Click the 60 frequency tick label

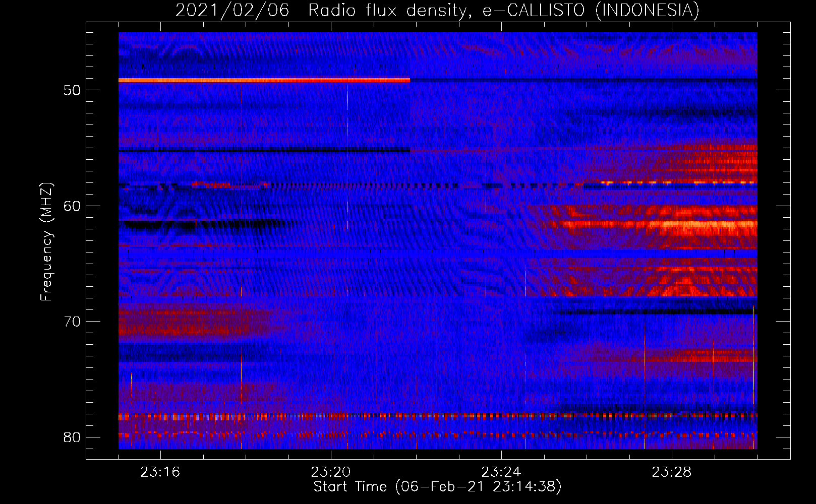pos(72,206)
